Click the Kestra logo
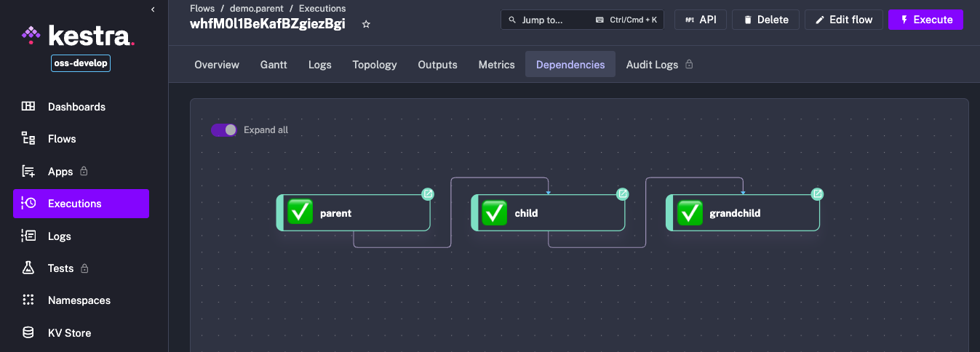Viewport: 980px width, 352px height. [78, 34]
